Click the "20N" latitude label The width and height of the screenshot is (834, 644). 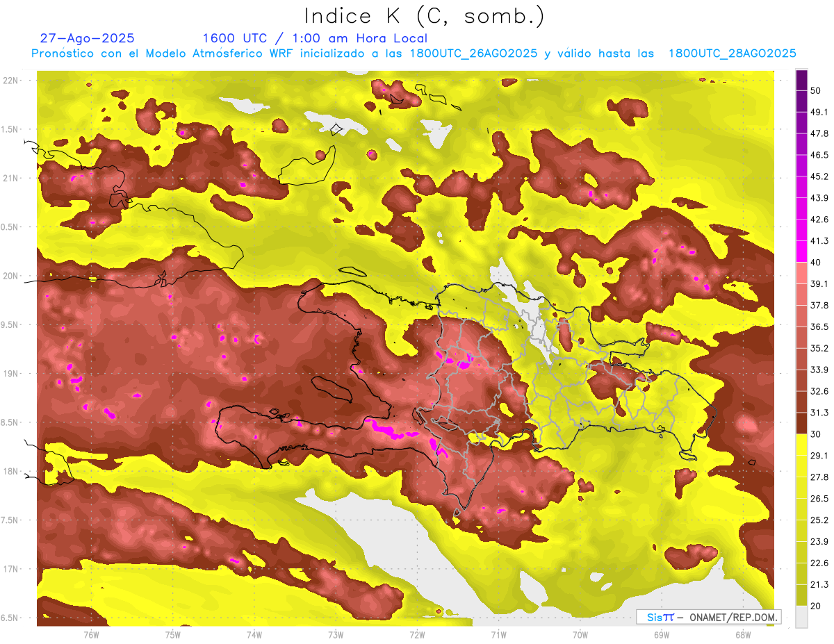[11, 276]
